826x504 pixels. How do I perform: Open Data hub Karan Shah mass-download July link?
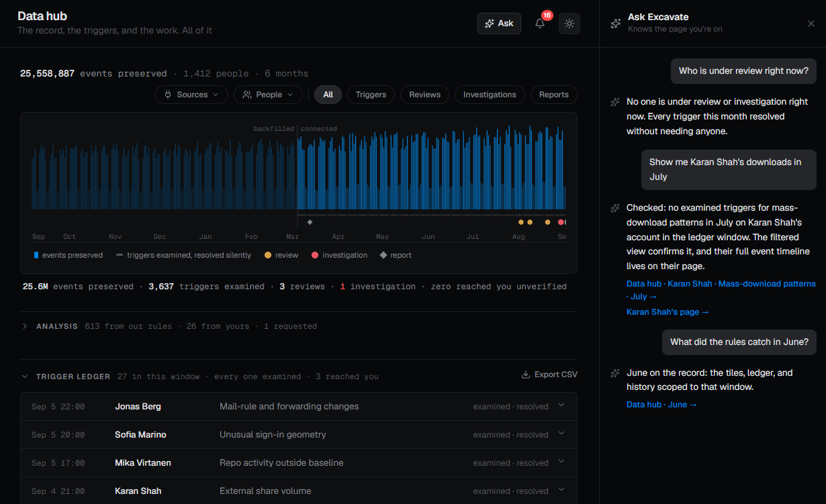721,290
